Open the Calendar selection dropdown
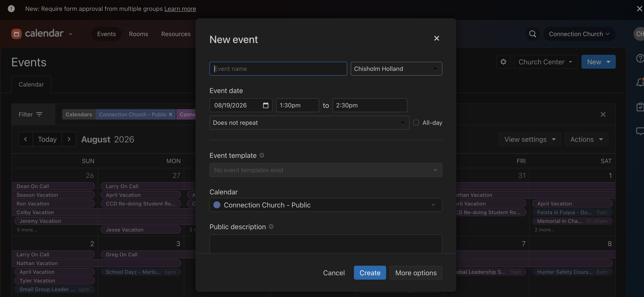Screen dimensions: 644x297 326,205
